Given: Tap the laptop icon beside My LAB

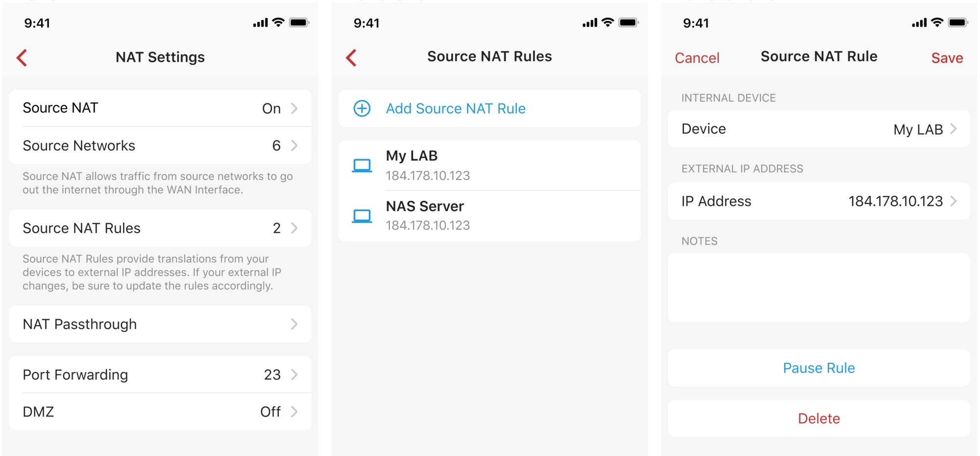Looking at the screenshot, I should [362, 166].
